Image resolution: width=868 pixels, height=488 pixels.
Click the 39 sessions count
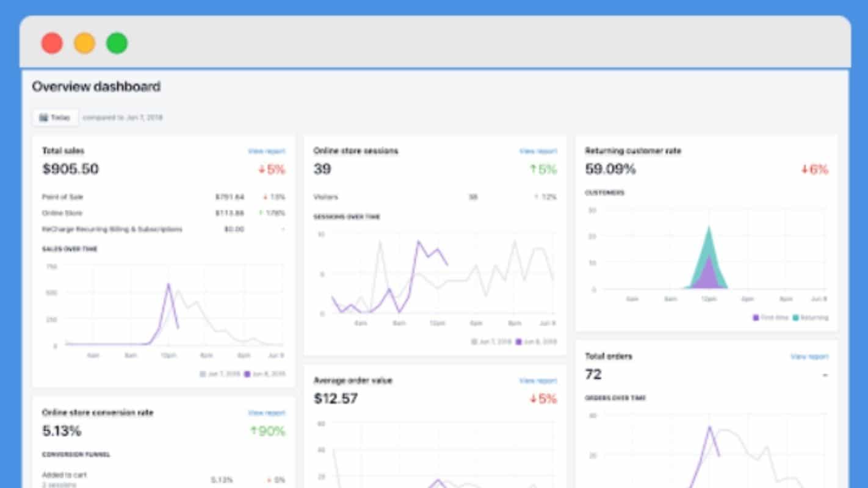pyautogui.click(x=322, y=169)
